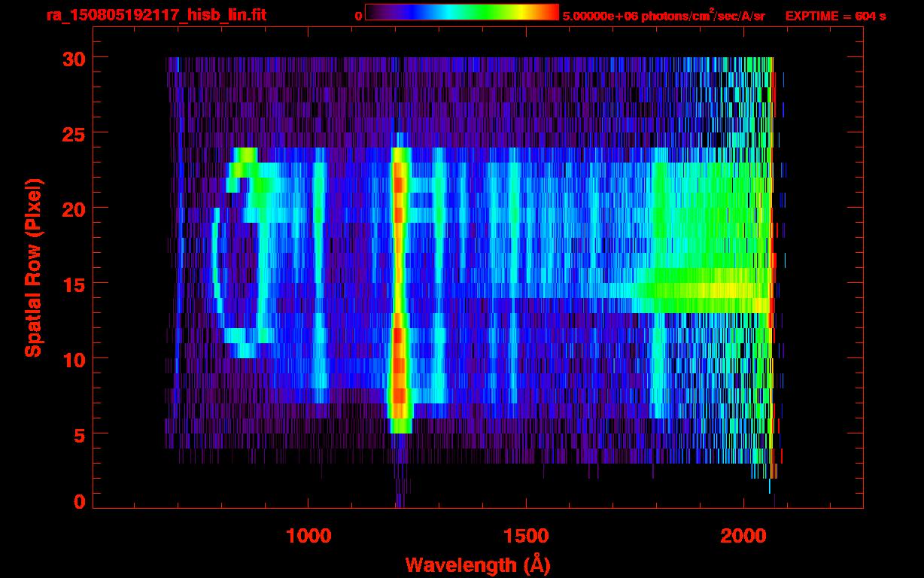
Task: Click the x-axis tick label 2000
Action: coord(743,536)
